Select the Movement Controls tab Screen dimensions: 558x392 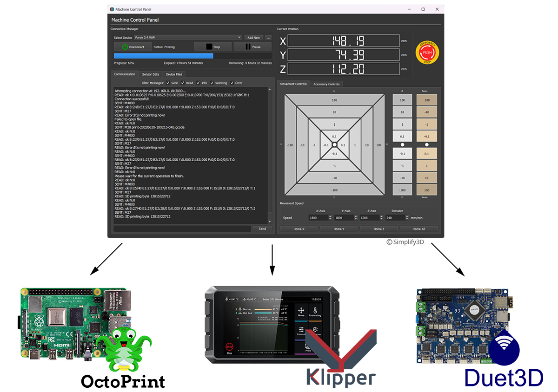coord(293,84)
